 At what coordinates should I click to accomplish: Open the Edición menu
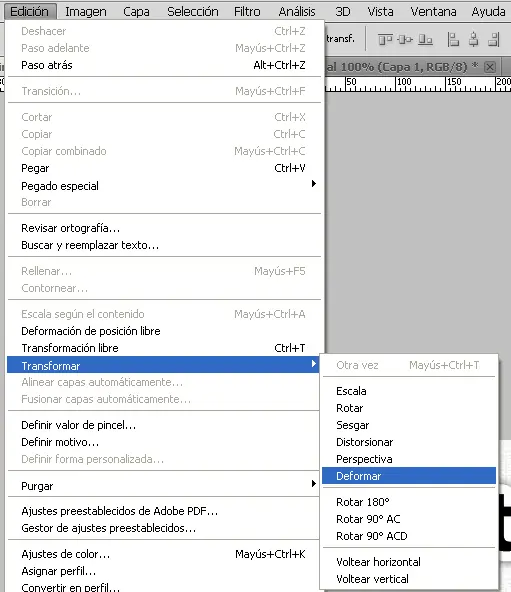point(30,11)
